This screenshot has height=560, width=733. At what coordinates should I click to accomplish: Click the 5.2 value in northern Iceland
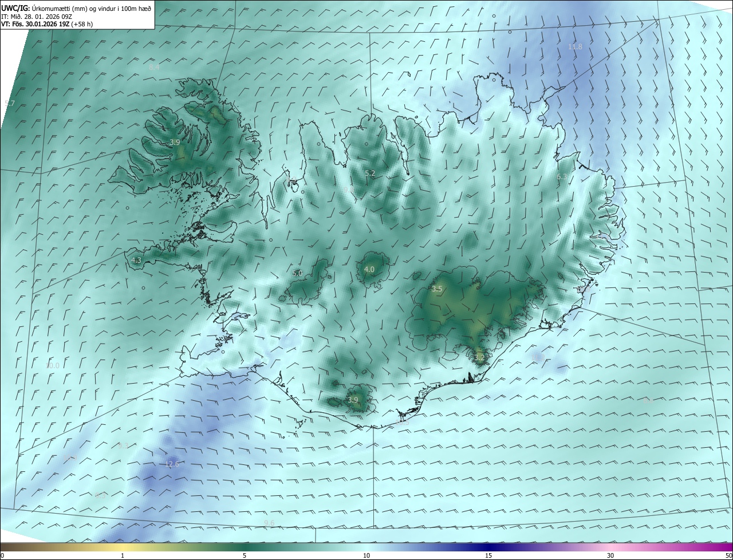pos(370,173)
